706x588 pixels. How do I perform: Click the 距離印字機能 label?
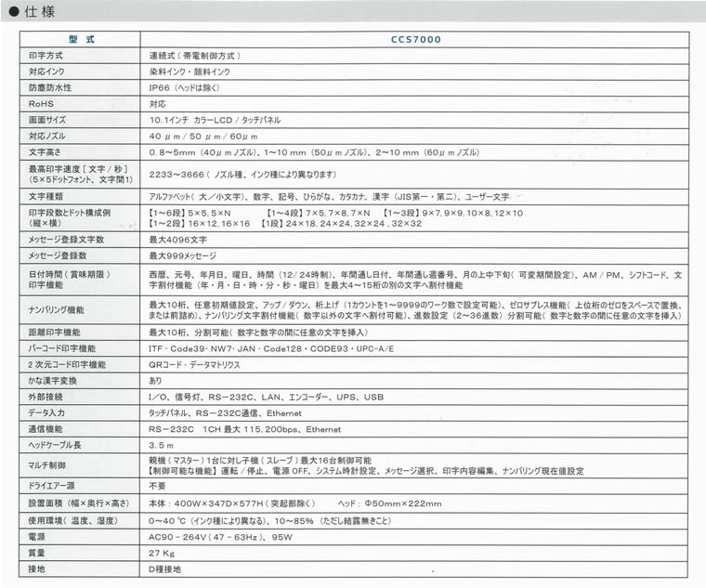coord(55,333)
